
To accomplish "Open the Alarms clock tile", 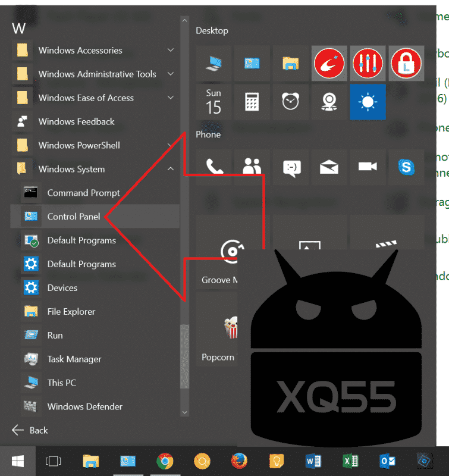I will pyautogui.click(x=291, y=102).
